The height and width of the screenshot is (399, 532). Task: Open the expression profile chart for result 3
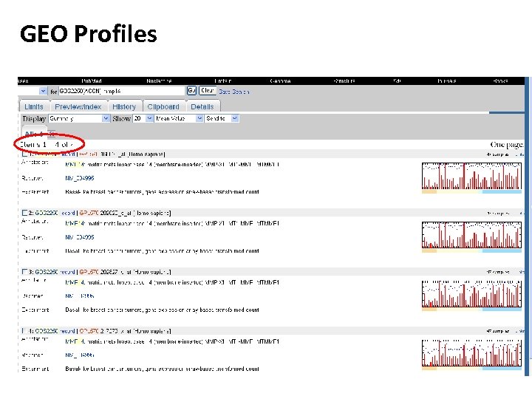[x=471, y=296]
